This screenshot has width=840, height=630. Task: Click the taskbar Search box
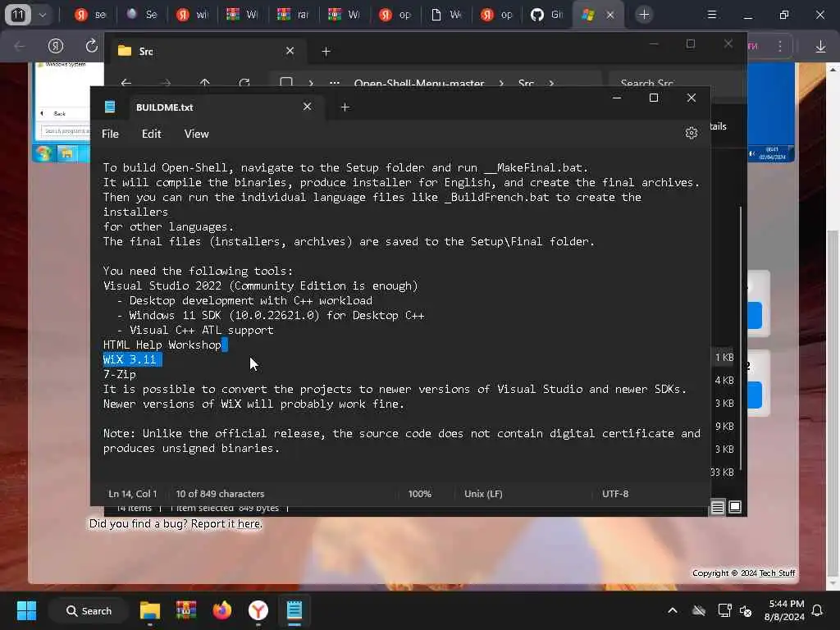click(x=89, y=610)
